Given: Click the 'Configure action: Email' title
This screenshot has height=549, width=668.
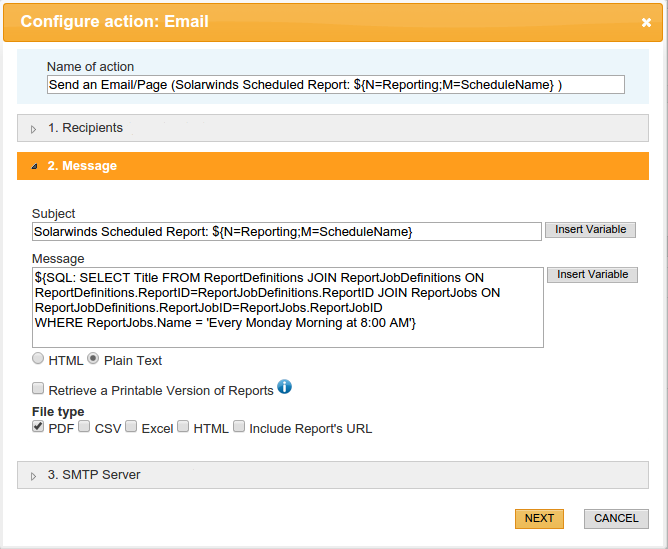Looking at the screenshot, I should (x=115, y=21).
